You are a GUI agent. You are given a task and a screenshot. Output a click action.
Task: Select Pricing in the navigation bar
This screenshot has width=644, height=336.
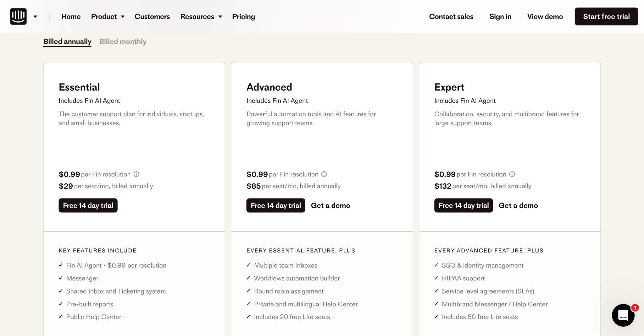[243, 16]
